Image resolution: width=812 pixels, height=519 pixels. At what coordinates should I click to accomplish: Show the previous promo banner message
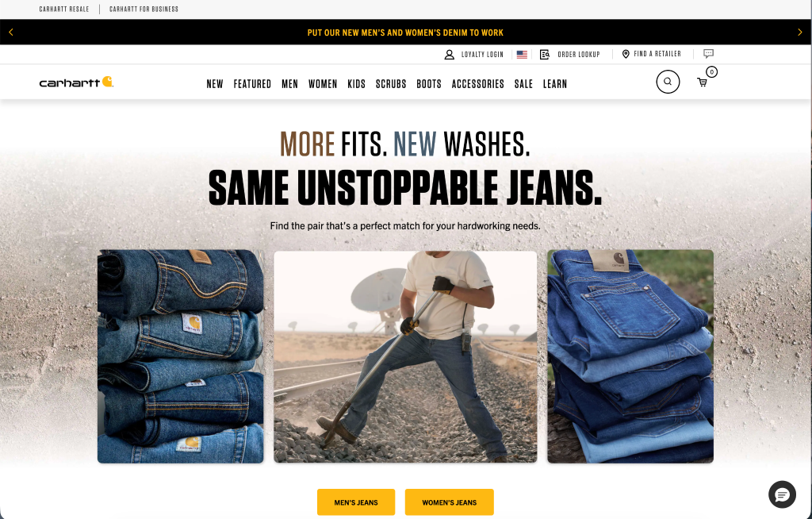(11, 33)
